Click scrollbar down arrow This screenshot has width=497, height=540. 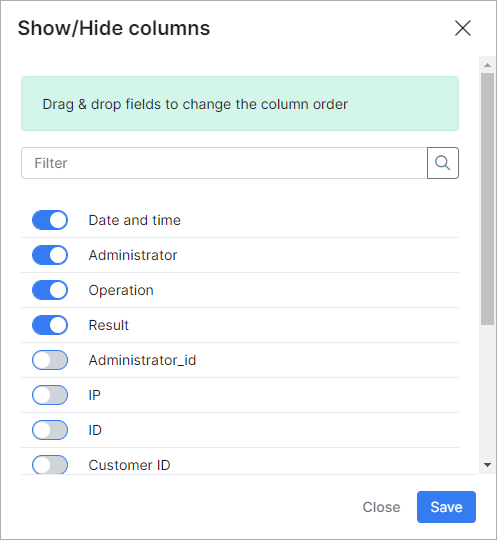pyautogui.click(x=487, y=465)
